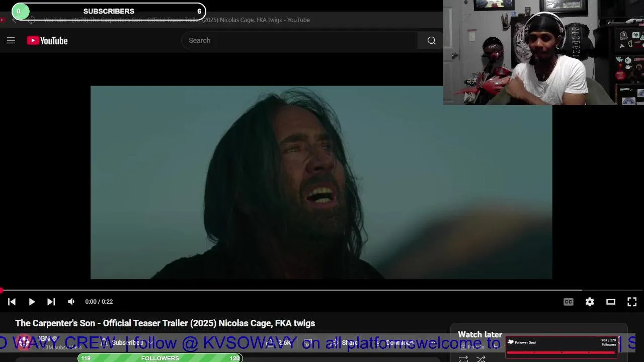Click the Watch later playlist heading
644x362 pixels.
coord(480,334)
